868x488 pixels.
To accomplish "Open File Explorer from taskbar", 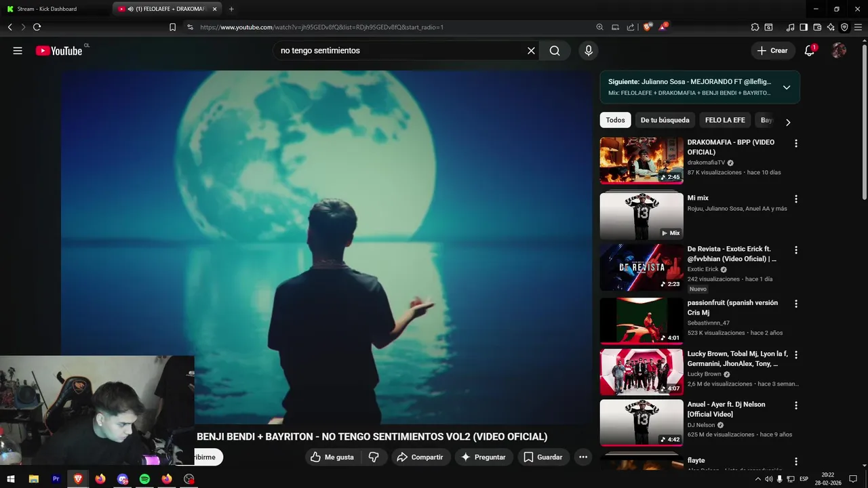I will [34, 479].
